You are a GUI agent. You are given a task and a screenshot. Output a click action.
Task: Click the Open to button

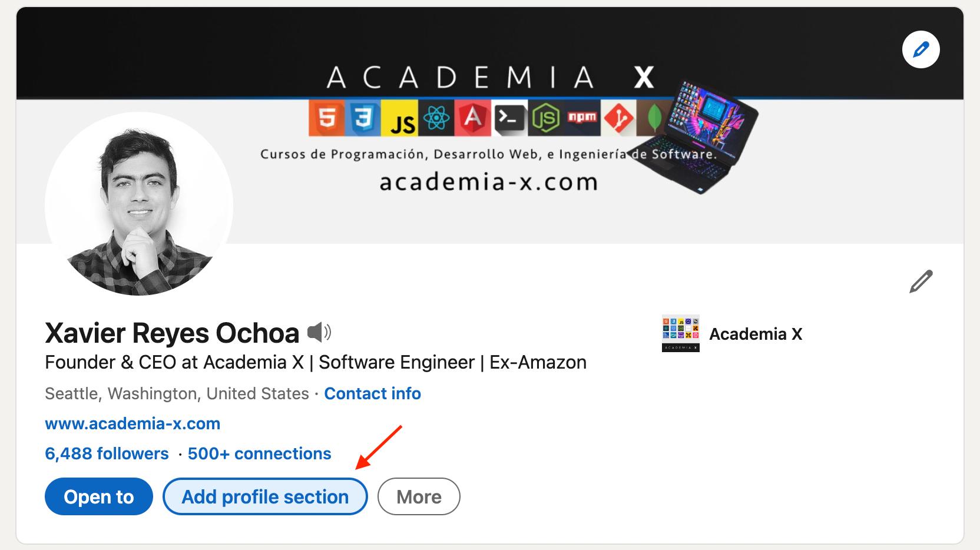pos(98,496)
